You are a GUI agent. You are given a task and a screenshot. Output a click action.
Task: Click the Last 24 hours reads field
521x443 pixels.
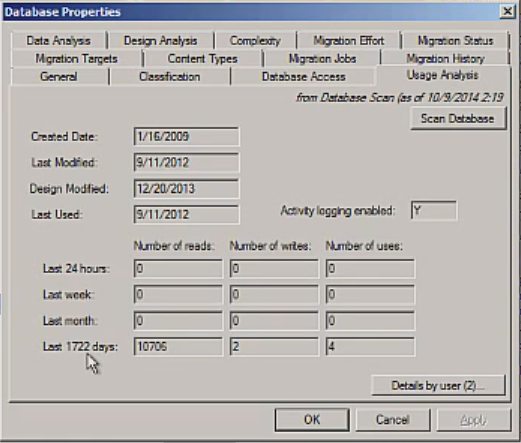click(178, 269)
